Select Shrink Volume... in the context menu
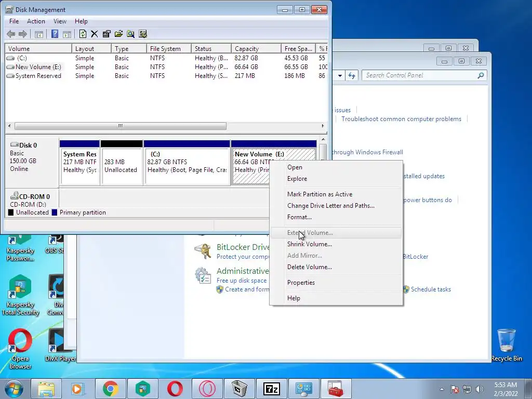 pos(336,244)
